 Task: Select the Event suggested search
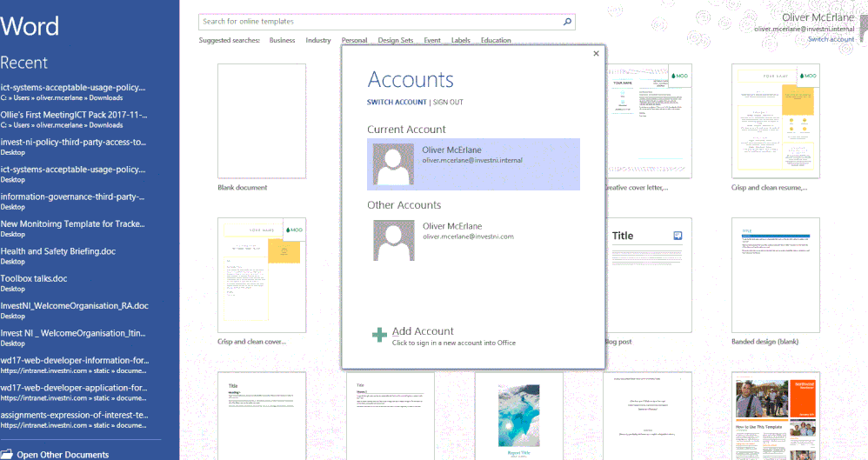[432, 40]
